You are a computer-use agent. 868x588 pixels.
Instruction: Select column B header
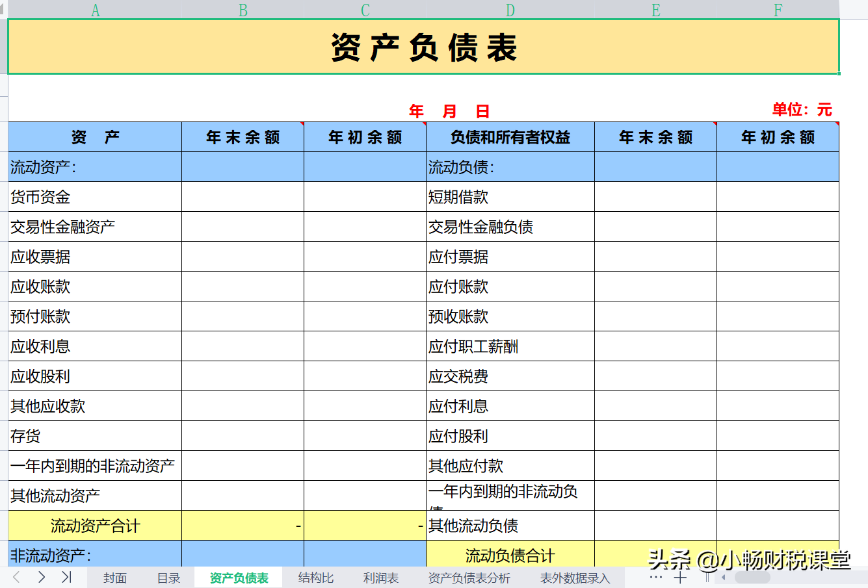[243, 10]
